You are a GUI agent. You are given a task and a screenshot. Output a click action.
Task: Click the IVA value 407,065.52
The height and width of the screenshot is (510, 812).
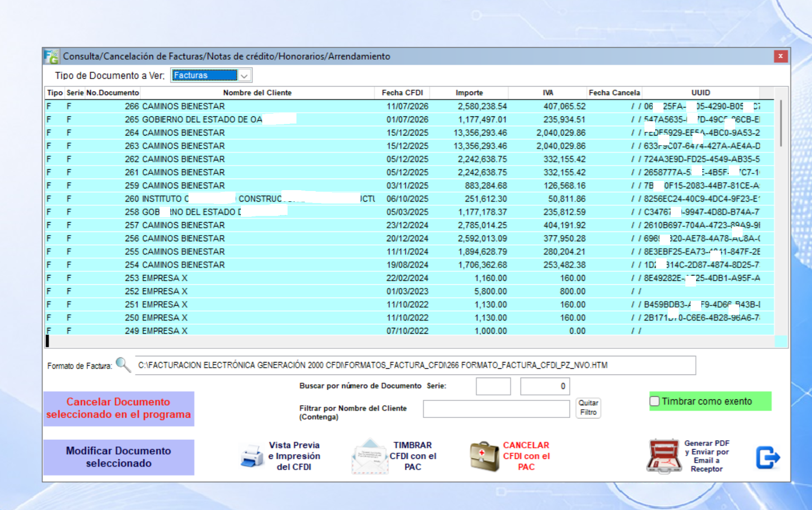click(x=564, y=106)
